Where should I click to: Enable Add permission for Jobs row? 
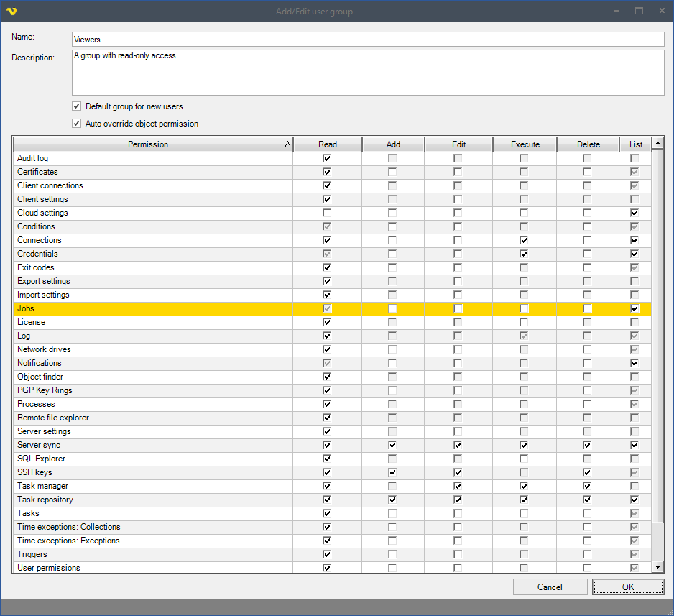[x=392, y=308]
